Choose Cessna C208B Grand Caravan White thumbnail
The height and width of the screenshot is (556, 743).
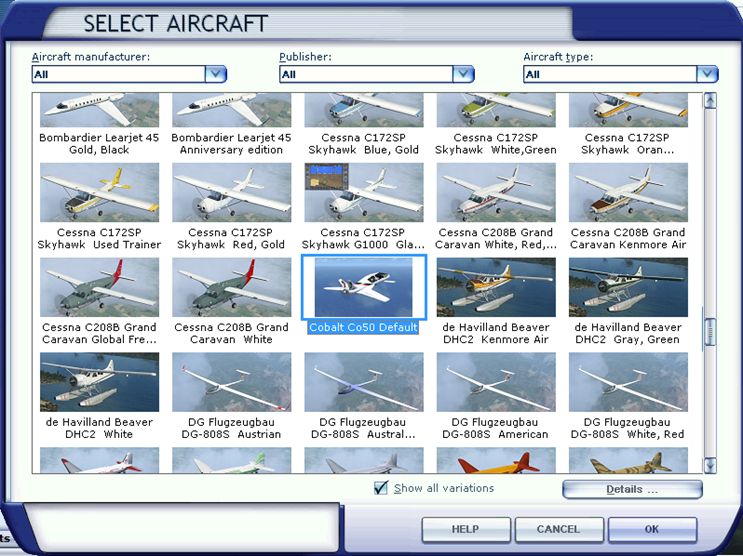(x=232, y=287)
